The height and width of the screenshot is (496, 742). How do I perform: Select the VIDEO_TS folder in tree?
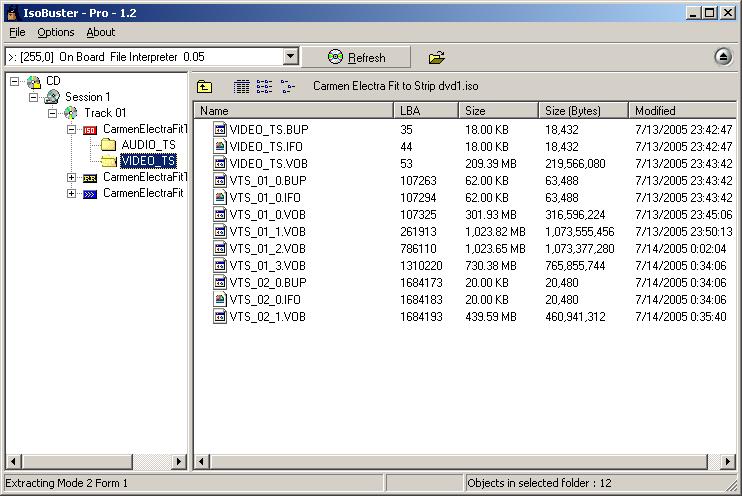tap(149, 161)
